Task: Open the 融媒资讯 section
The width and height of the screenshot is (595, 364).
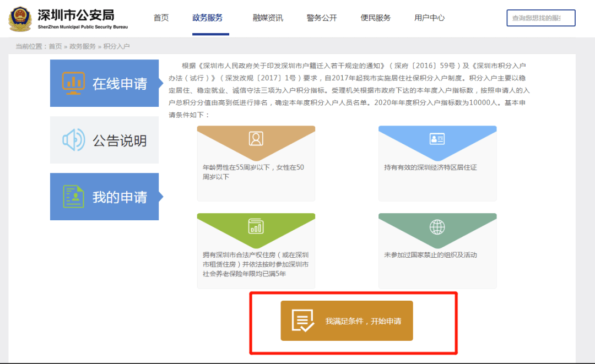Action: (x=268, y=17)
